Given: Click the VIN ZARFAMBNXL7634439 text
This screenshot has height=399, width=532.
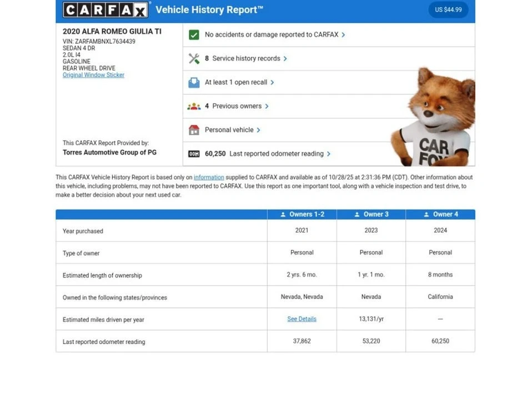Looking at the screenshot, I should 99,42.
